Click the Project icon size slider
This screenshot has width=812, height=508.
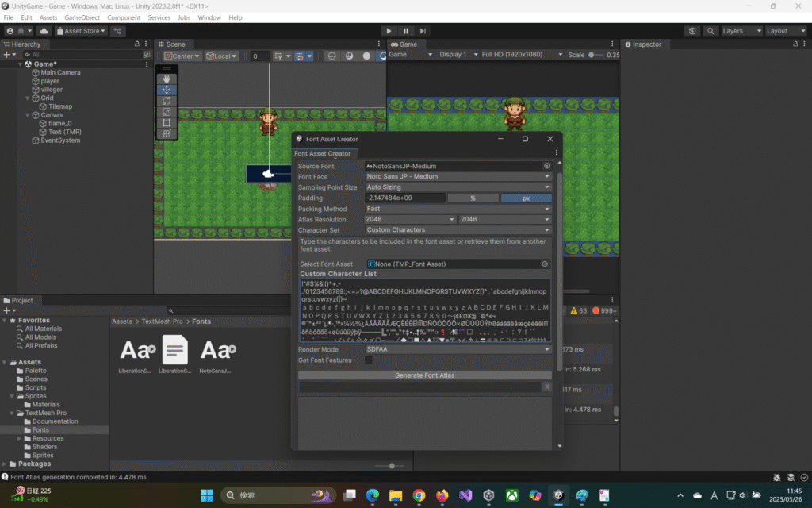click(x=392, y=466)
